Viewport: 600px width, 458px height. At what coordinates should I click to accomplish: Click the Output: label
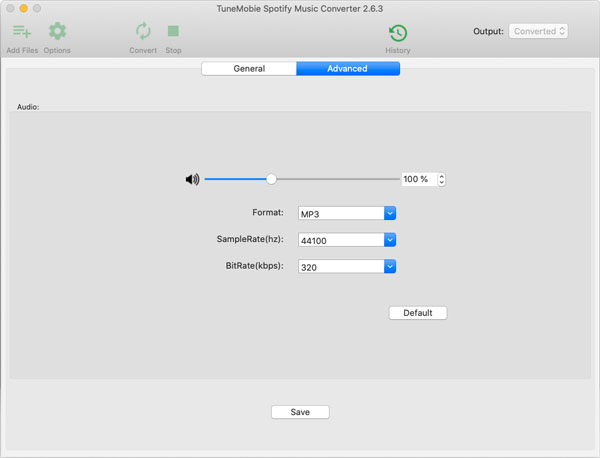coord(488,31)
